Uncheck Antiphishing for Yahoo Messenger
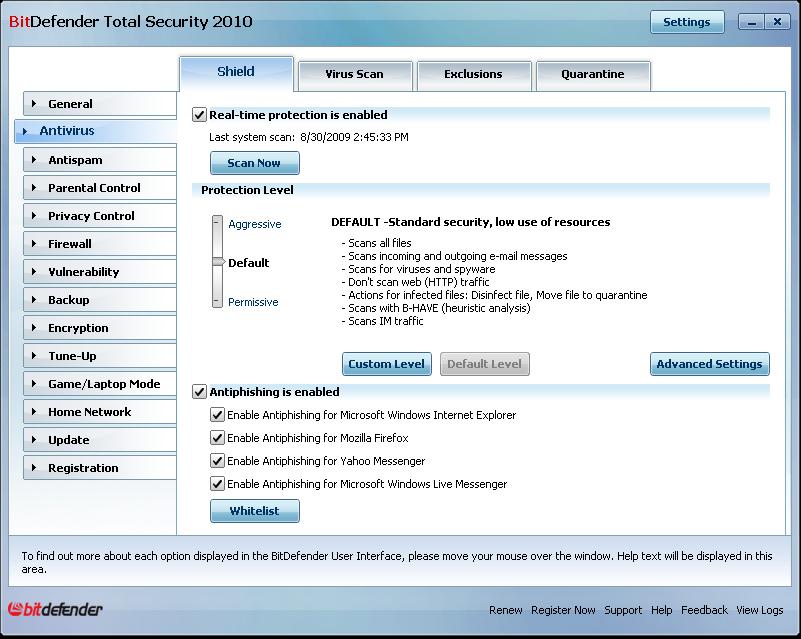The image size is (801, 639). click(x=217, y=461)
